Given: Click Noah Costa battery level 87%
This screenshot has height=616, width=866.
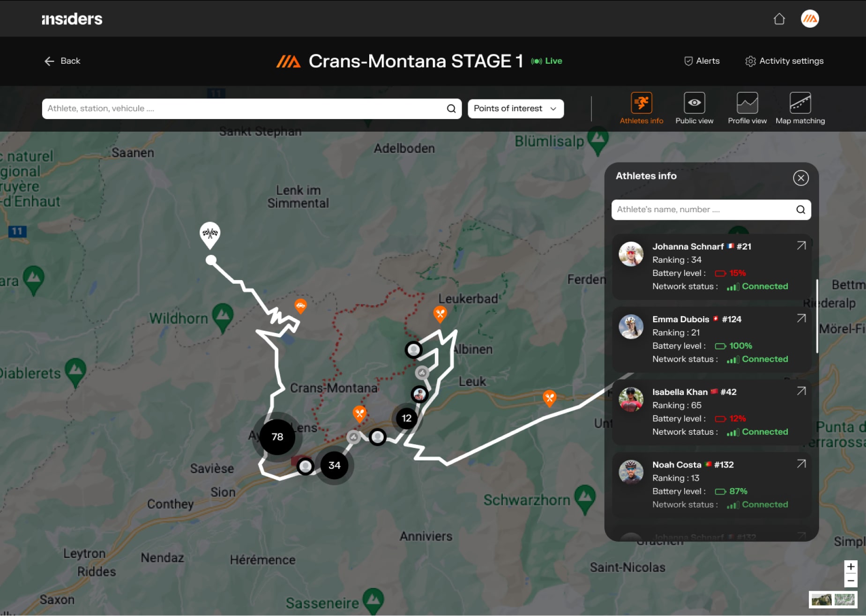Looking at the screenshot, I should [x=731, y=491].
